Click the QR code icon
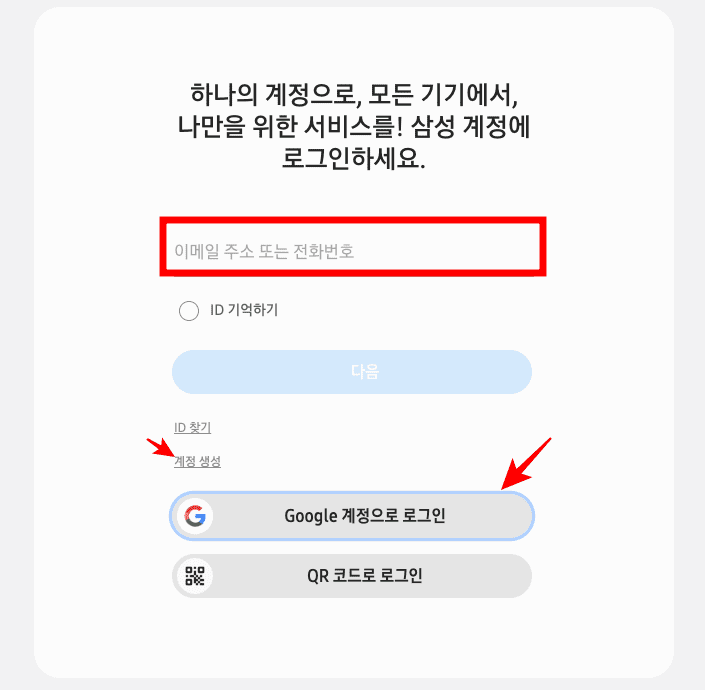705x690 pixels. [195, 576]
